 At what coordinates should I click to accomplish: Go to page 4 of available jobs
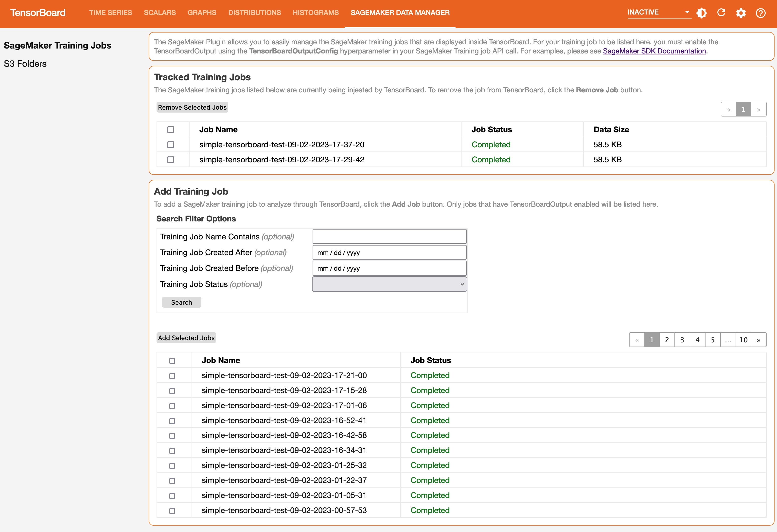[x=697, y=340]
